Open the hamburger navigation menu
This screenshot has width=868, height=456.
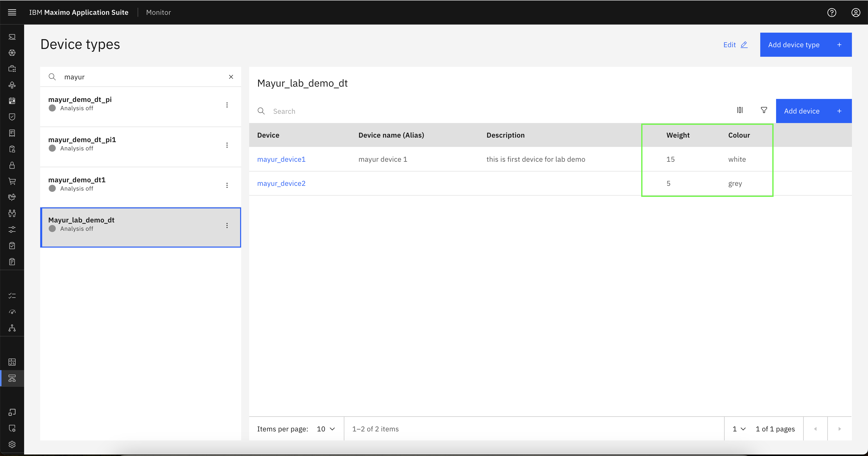click(x=12, y=13)
